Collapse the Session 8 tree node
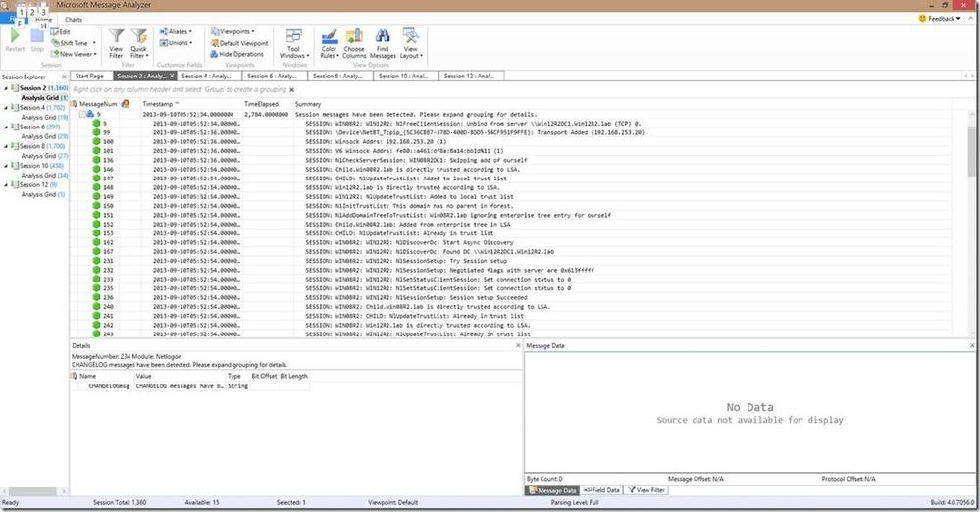Image resolution: width=980 pixels, height=512 pixels. point(6,146)
